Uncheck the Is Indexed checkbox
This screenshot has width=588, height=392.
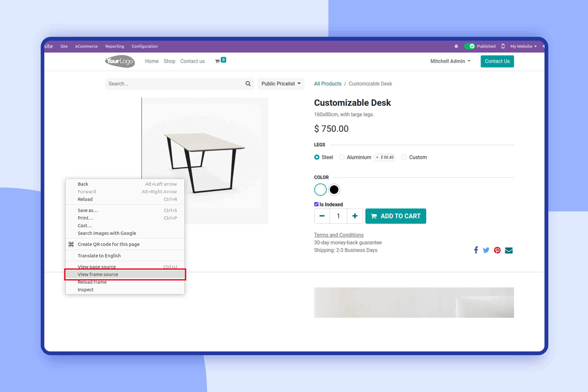316,204
